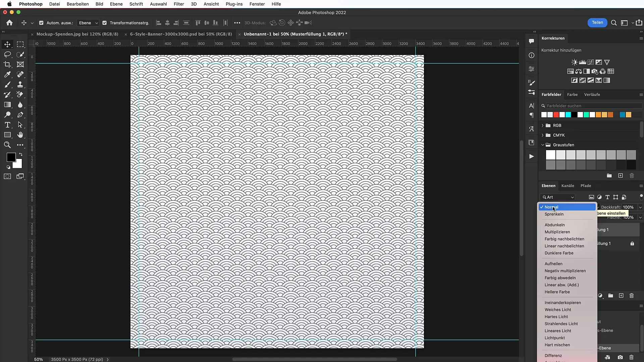Viewport: 644px width, 362px height.
Task: Expand the RGB swatch folder
Action: (x=542, y=125)
